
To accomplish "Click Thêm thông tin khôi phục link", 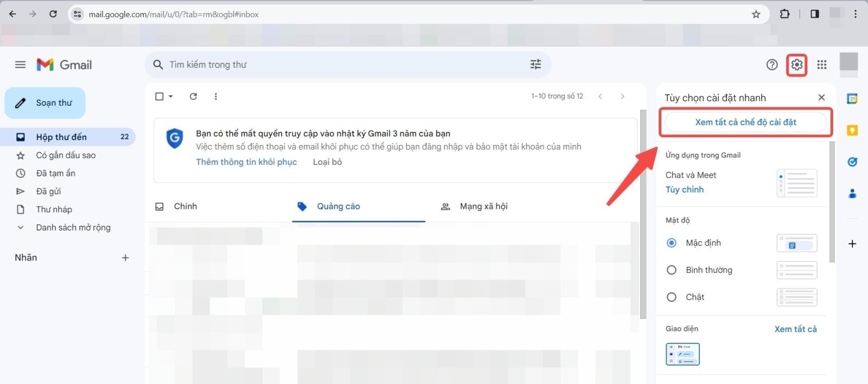I will click(246, 162).
